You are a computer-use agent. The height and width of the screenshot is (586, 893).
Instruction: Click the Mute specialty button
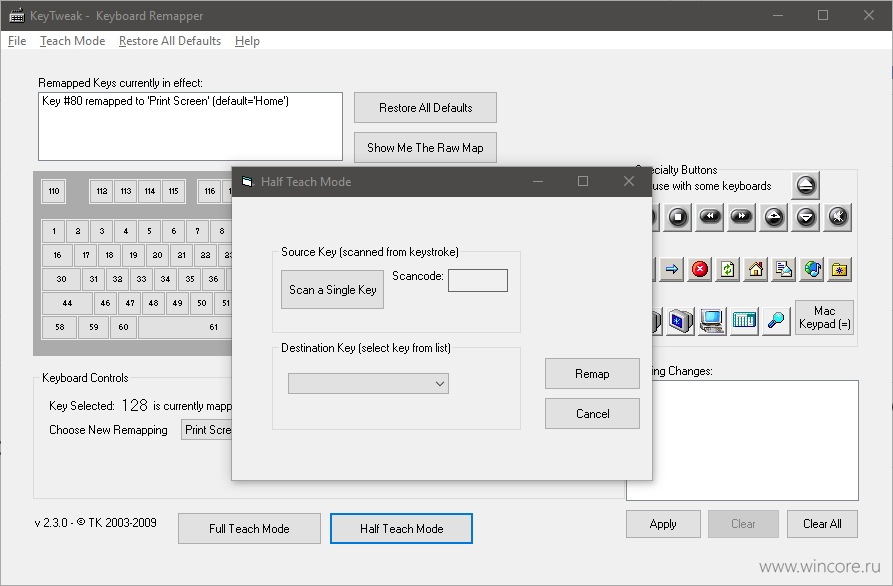tap(838, 217)
